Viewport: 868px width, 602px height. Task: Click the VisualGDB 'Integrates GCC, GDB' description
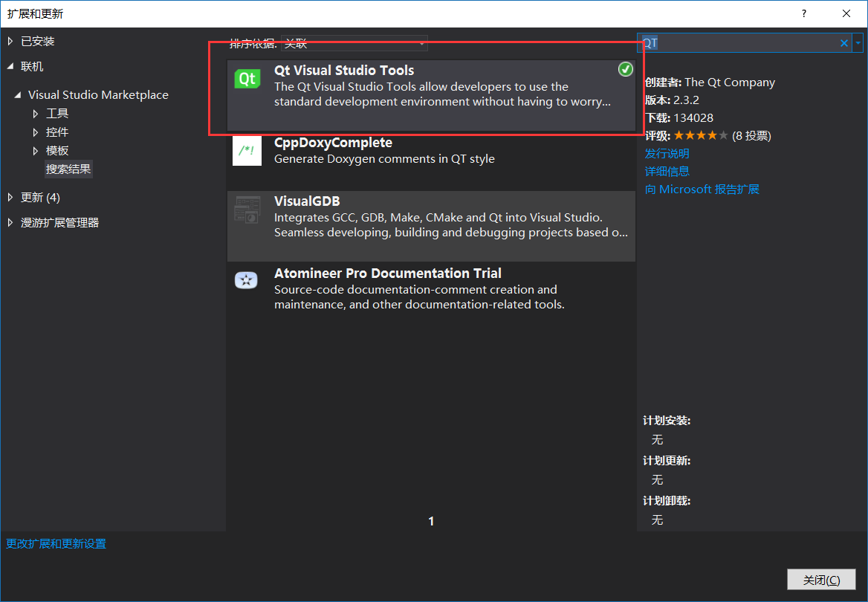click(x=450, y=225)
